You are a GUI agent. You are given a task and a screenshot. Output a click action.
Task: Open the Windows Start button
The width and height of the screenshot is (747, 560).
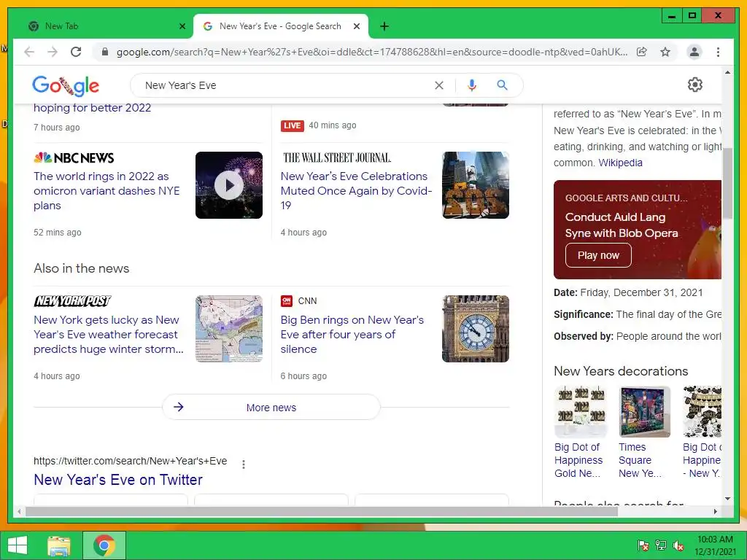[x=18, y=545]
